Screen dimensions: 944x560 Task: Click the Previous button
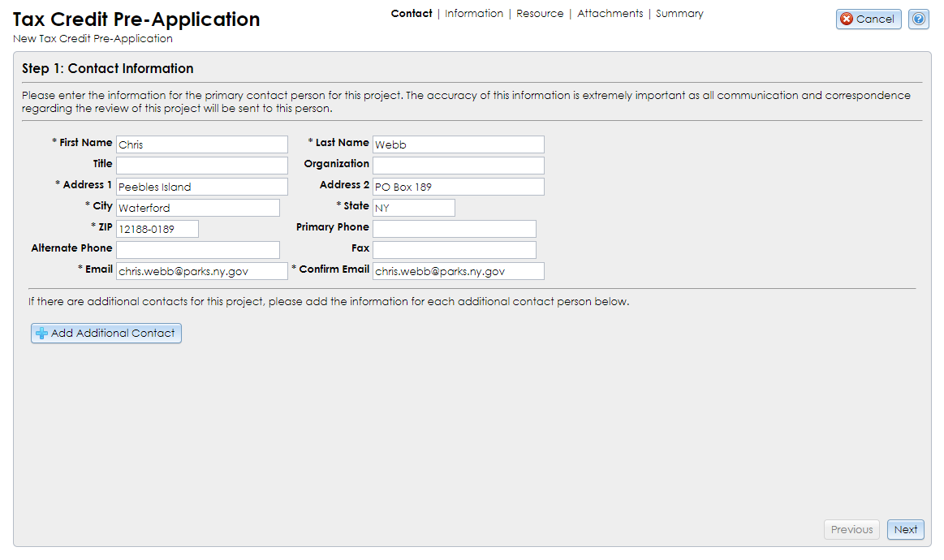tap(851, 529)
